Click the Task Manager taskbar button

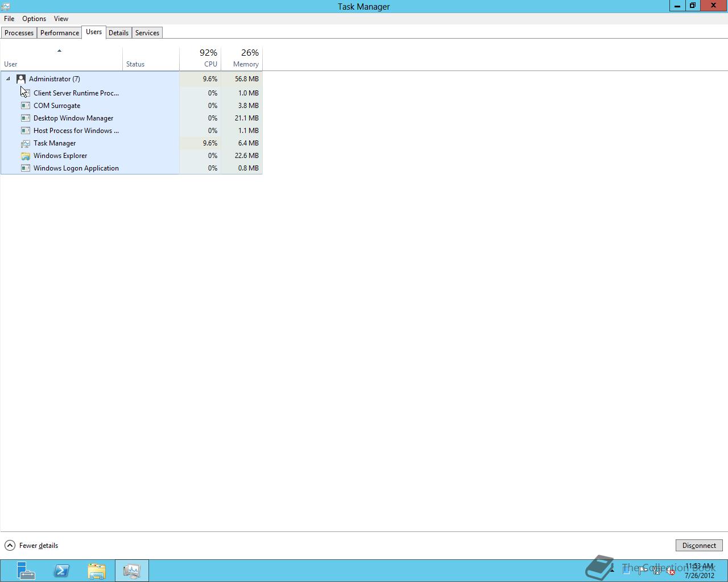132,571
